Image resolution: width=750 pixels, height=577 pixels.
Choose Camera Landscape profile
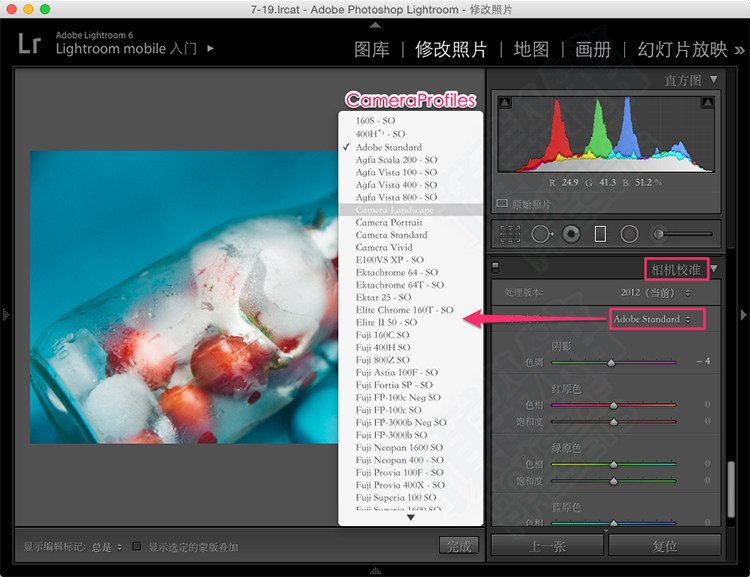pyautogui.click(x=410, y=210)
